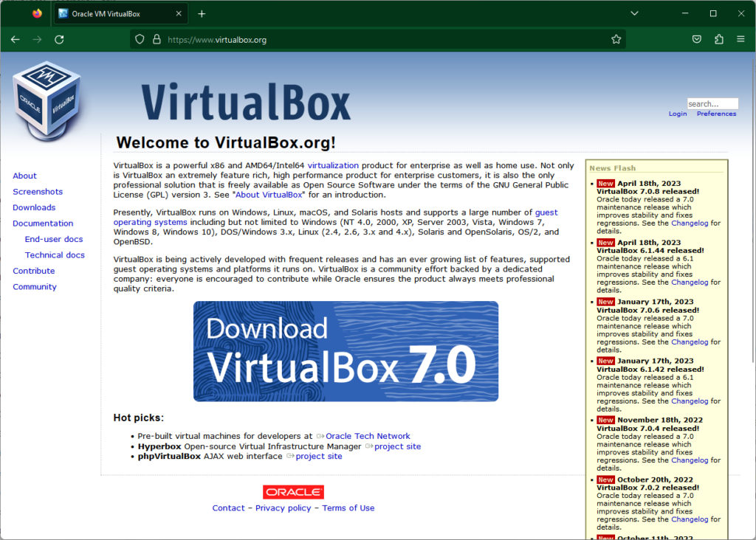This screenshot has height=540, width=756.
Task: Open the Community sidebar link
Action: tap(35, 287)
